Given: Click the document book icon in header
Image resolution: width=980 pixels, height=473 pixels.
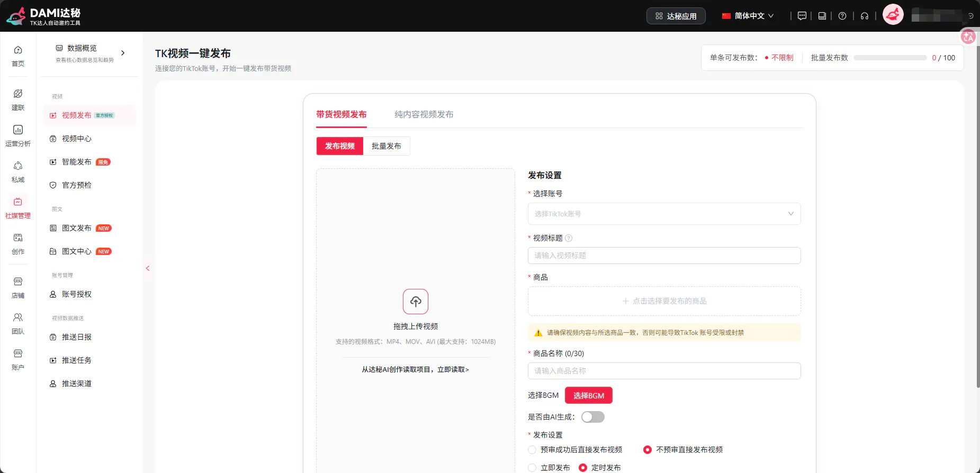Looking at the screenshot, I should (822, 16).
